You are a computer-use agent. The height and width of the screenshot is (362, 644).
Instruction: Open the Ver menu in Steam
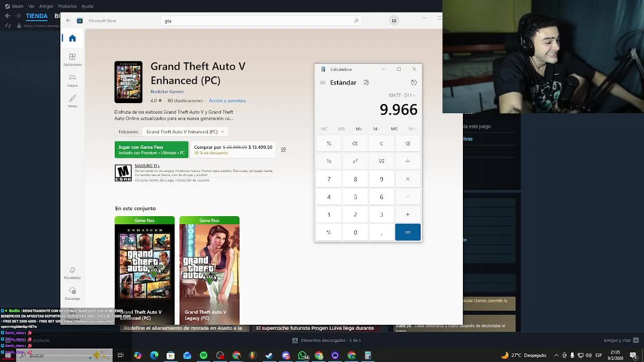coord(32,6)
